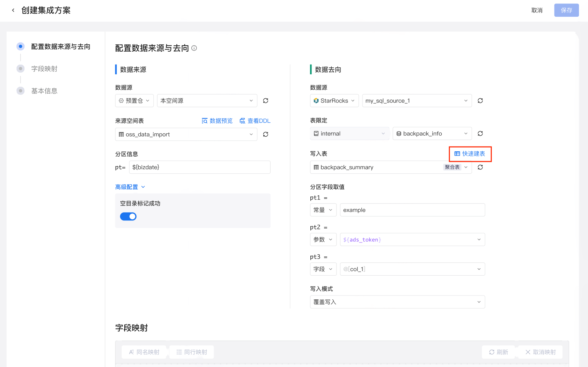Viewport: 588px width, 367px height.
Task: Open the ${ads_token} parameter dropdown
Action: [x=412, y=240]
